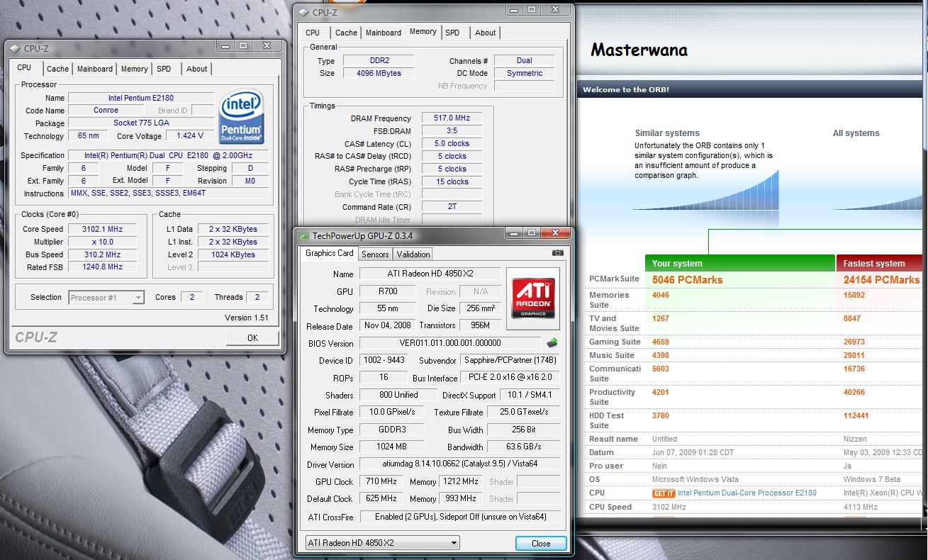
Task: Click the GPU Clock 710 MHz field
Action: [381, 481]
